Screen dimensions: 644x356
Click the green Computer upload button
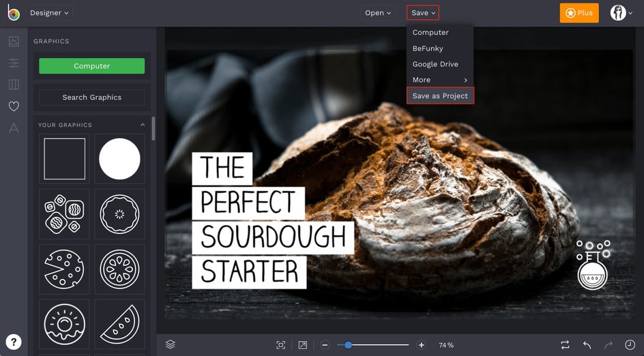click(91, 66)
